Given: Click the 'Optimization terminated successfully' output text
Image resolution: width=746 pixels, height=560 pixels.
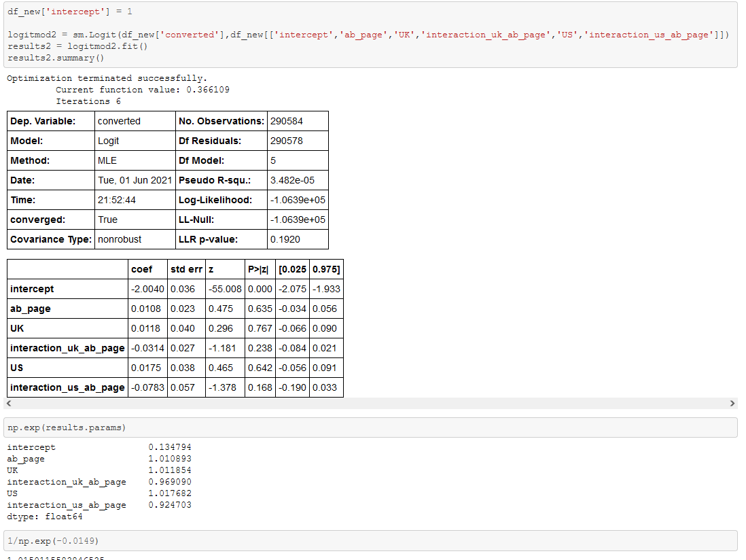Looking at the screenshot, I should pos(102,77).
